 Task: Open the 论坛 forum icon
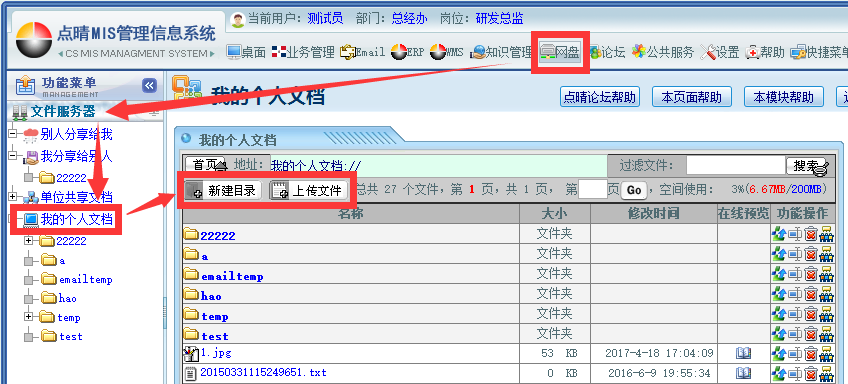pos(607,52)
